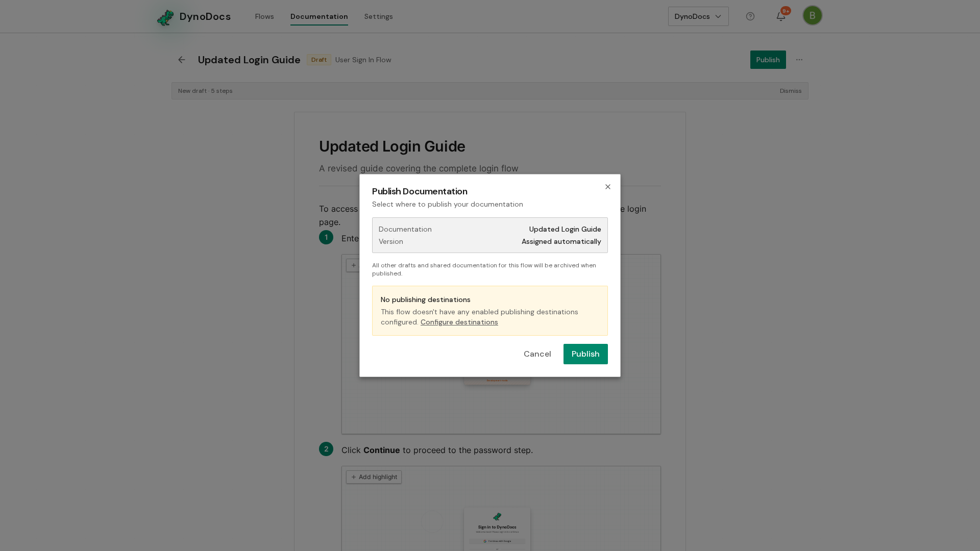The image size is (980, 551).
Task: Expand the DynoDocs workspace dropdown
Action: (698, 16)
